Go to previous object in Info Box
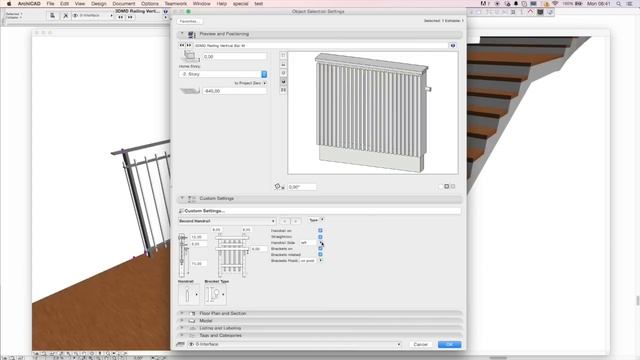The width and height of the screenshot is (640, 360). [x=120, y=17]
